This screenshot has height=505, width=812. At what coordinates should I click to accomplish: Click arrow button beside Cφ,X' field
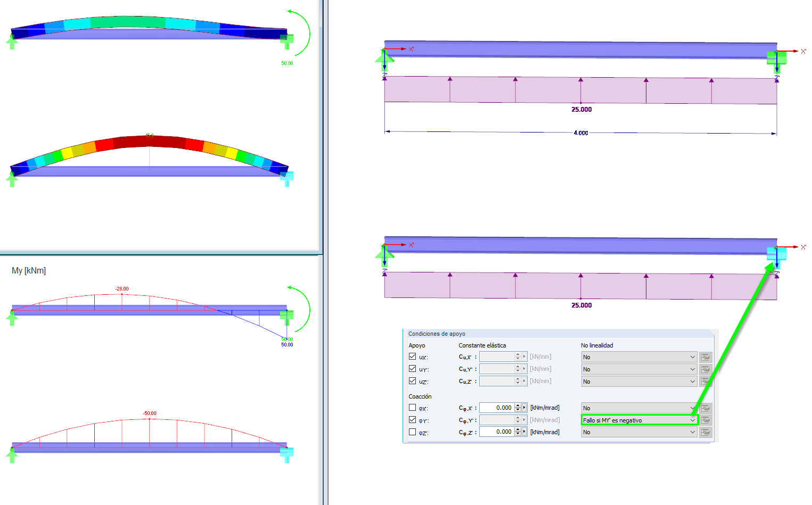click(x=524, y=408)
